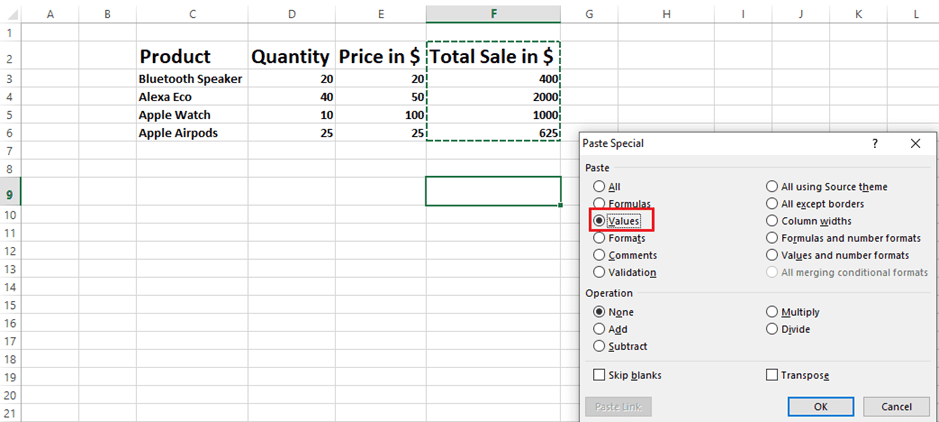This screenshot has width=939, height=422.
Task: Choose the Add operation
Action: point(600,329)
